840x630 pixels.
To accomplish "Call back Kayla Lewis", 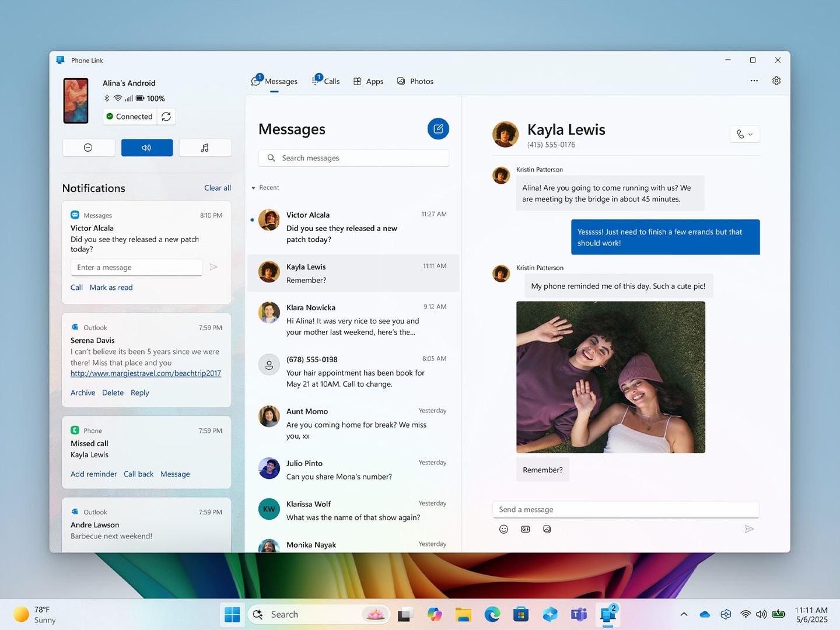I will [138, 474].
